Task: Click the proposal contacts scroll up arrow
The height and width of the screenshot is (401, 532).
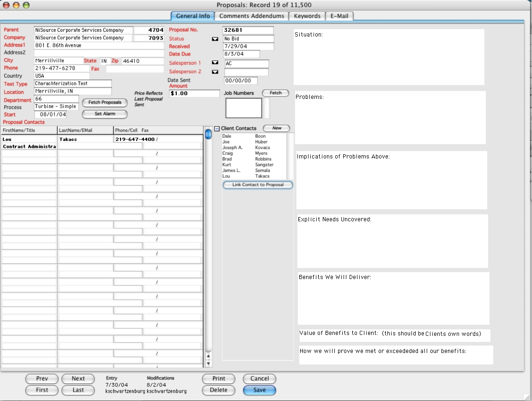Action: coord(208,356)
